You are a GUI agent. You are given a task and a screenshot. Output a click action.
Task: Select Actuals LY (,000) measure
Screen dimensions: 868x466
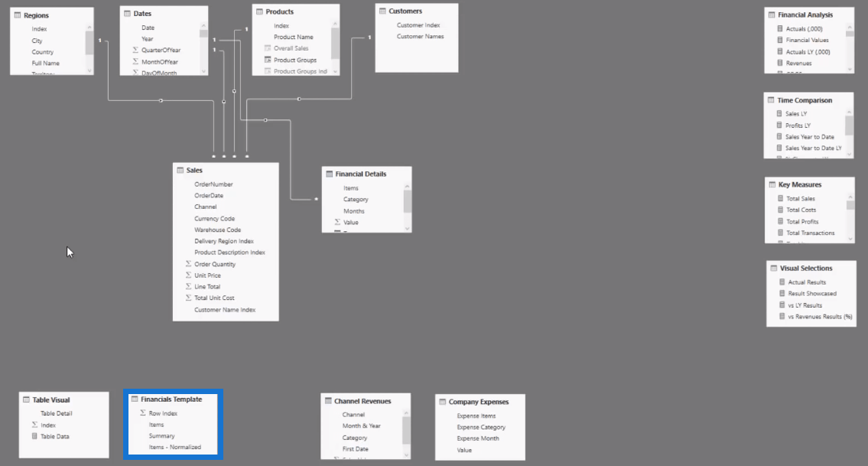[808, 52]
